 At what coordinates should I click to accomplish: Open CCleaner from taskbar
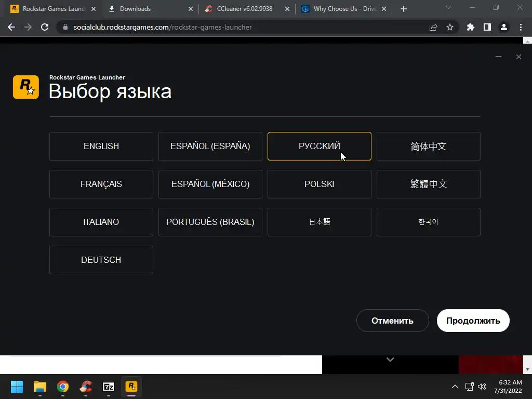tap(86, 387)
